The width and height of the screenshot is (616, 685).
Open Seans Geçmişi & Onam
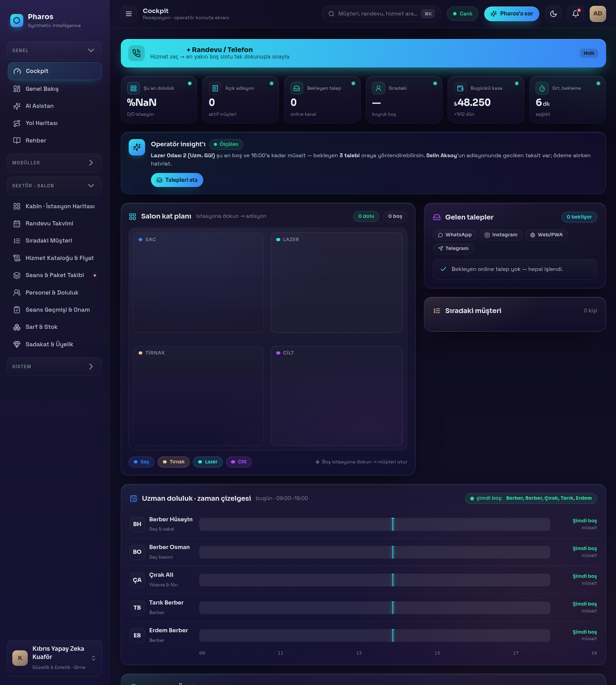54,310
